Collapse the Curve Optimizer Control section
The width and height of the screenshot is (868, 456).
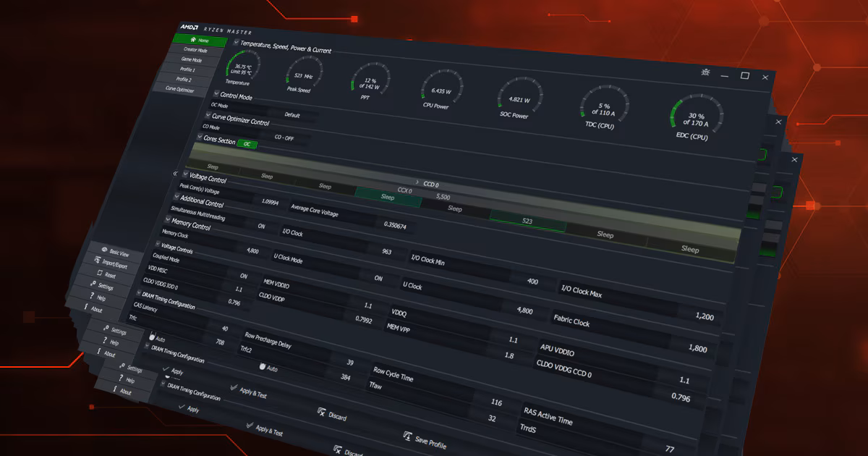(207, 116)
